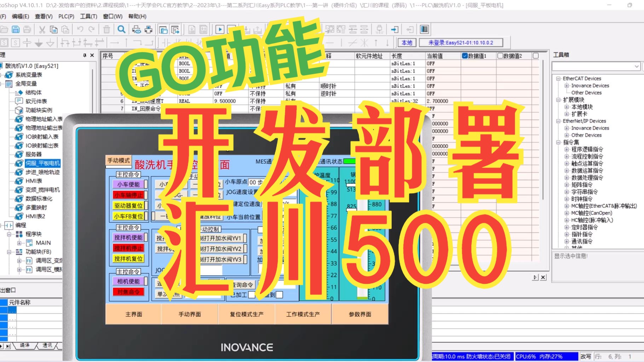Save the project with the blue floppy icon
This screenshot has height=362, width=644.
click(16, 29)
